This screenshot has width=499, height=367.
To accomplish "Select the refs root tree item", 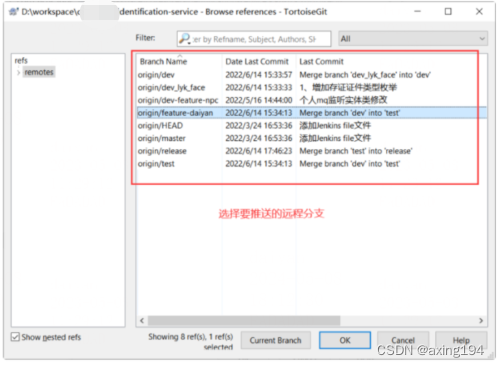I will pyautogui.click(x=21, y=60).
